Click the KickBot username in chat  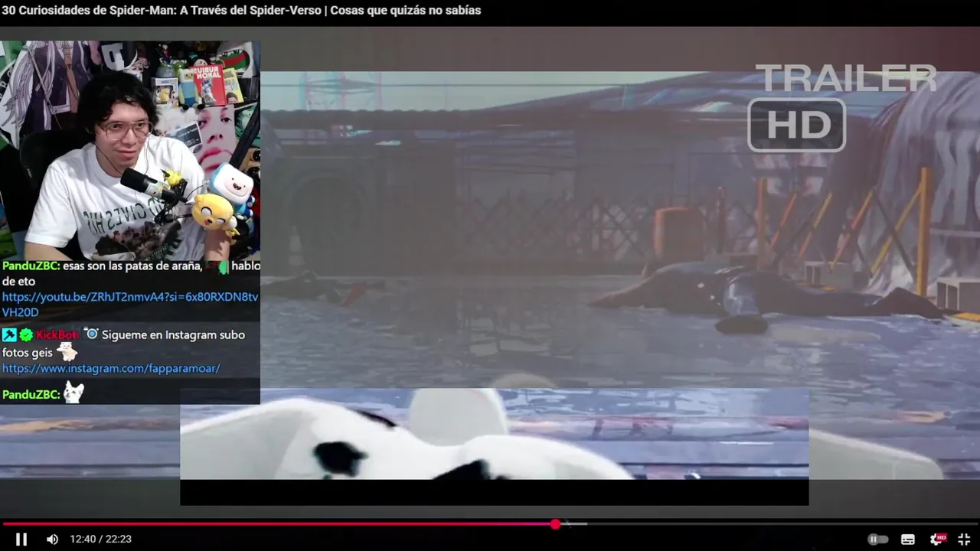pos(57,335)
